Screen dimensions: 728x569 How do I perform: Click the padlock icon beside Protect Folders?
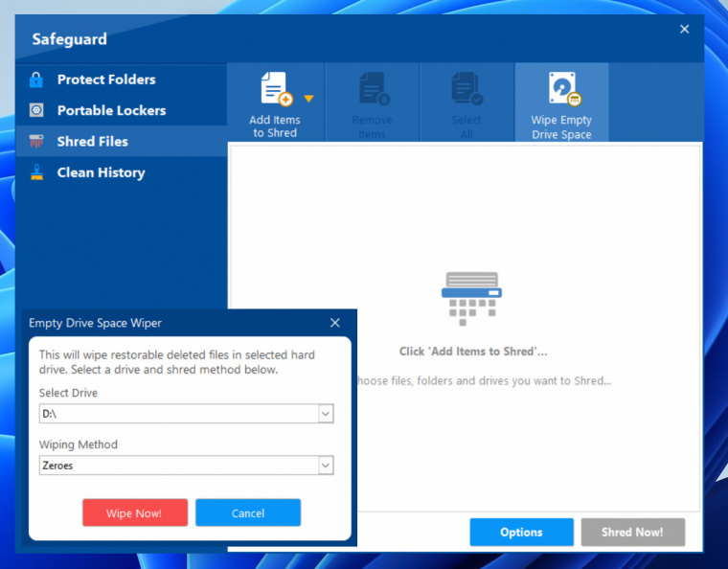coord(36,80)
